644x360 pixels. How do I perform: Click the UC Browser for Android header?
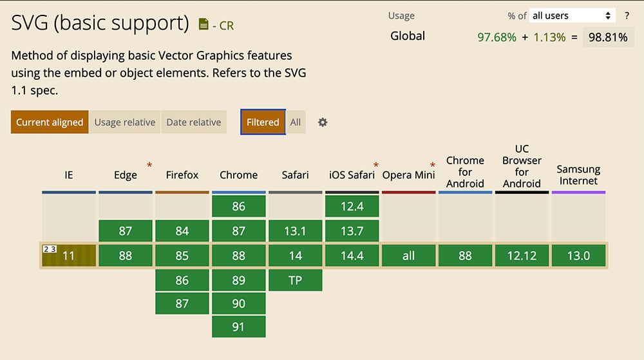(522, 166)
